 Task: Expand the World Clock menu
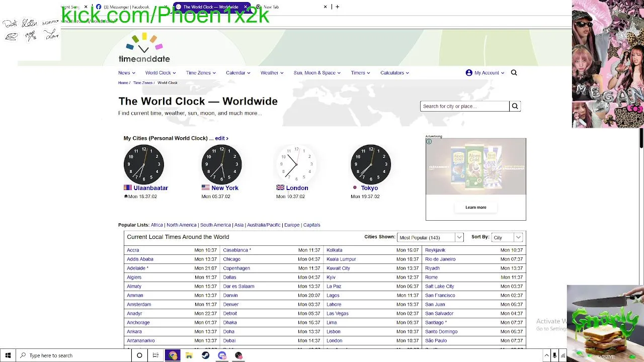coord(160,72)
